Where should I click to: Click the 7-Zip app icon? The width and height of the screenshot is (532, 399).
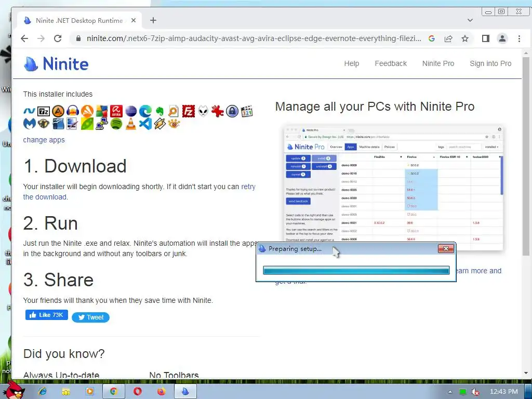pyautogui.click(x=44, y=111)
